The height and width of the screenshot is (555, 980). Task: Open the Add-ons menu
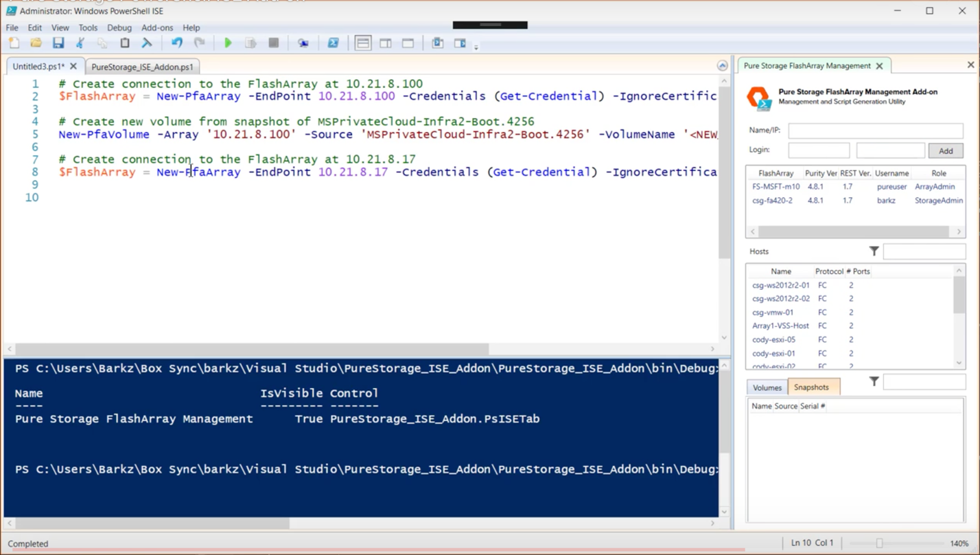(x=157, y=27)
